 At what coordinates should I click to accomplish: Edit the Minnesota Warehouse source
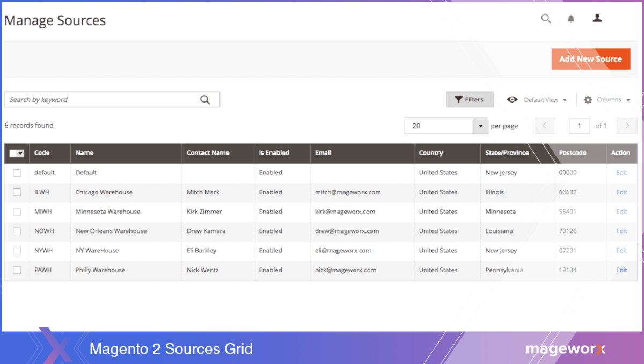(621, 212)
